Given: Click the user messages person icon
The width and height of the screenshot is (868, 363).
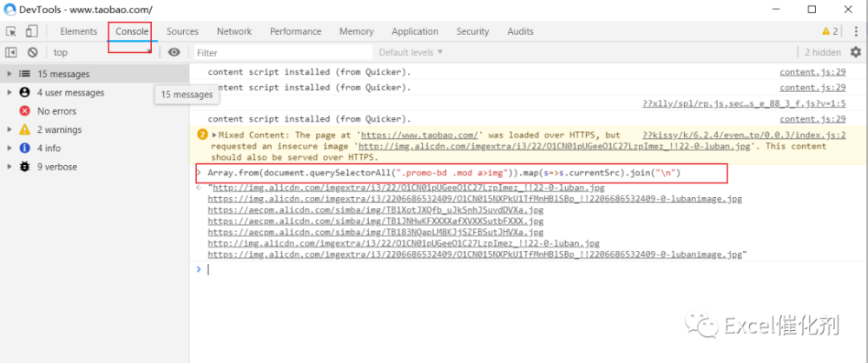Looking at the screenshot, I should click(x=24, y=93).
